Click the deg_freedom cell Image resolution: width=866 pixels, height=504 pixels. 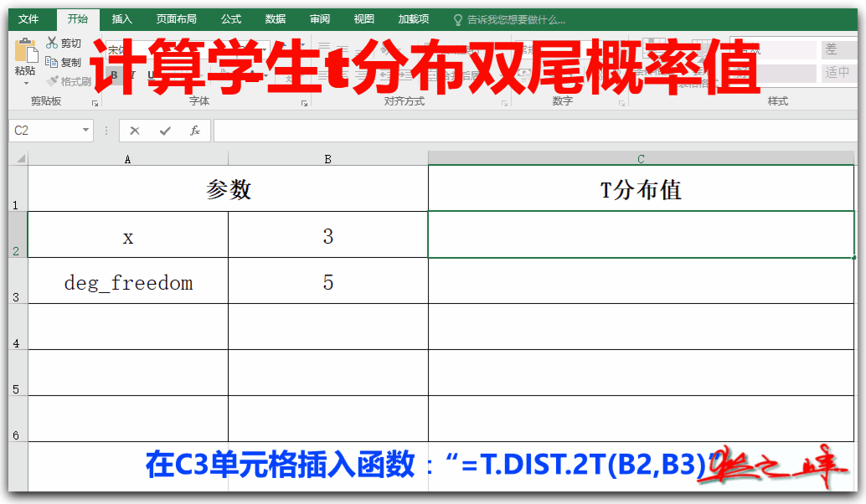click(127, 280)
